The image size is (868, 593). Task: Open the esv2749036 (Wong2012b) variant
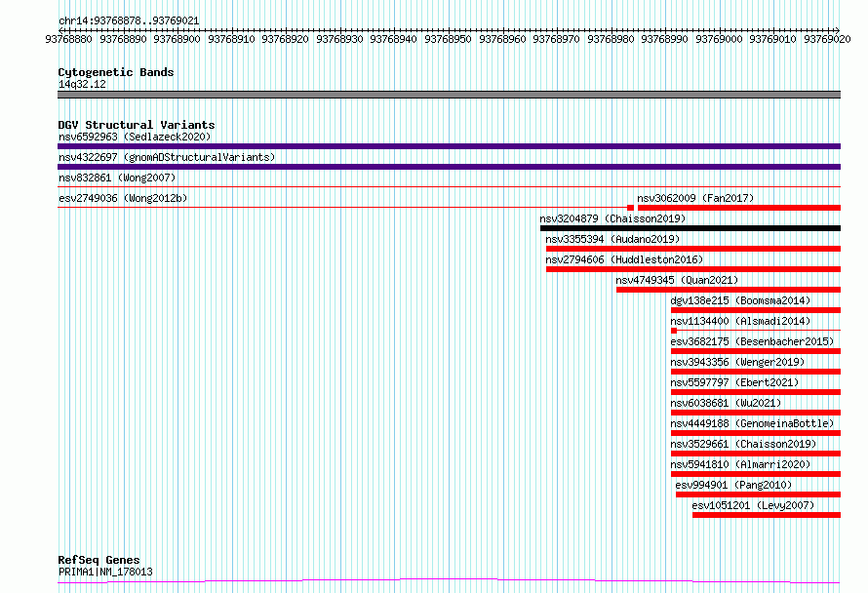tap(123, 198)
